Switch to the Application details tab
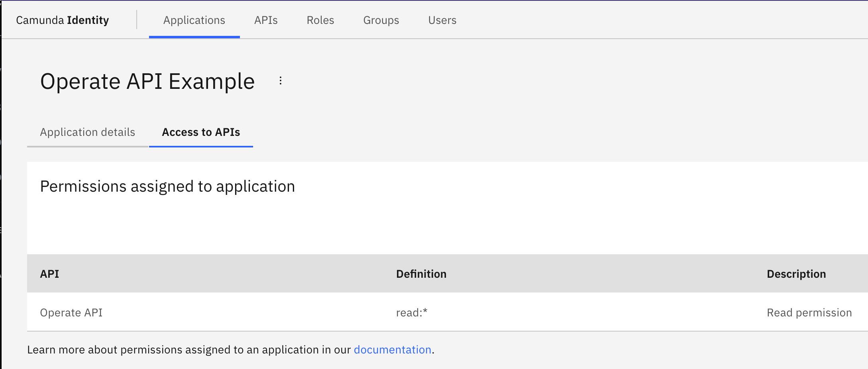This screenshot has height=369, width=868. (x=87, y=132)
